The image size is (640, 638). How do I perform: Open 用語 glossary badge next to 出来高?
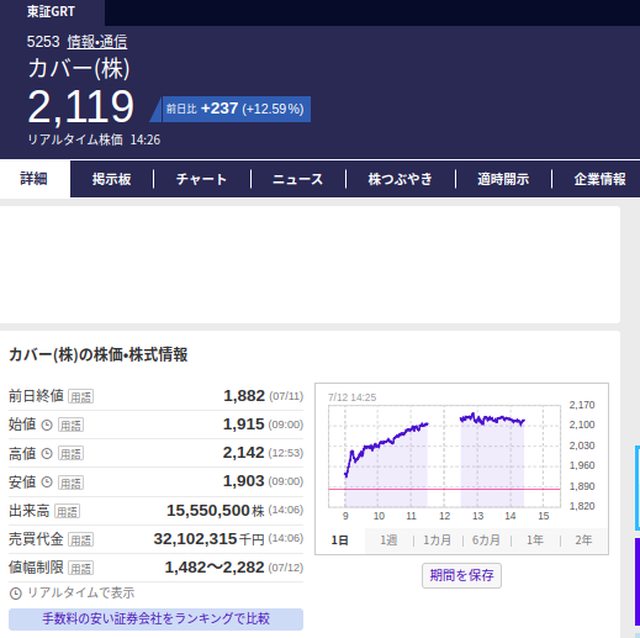pyautogui.click(x=67, y=511)
